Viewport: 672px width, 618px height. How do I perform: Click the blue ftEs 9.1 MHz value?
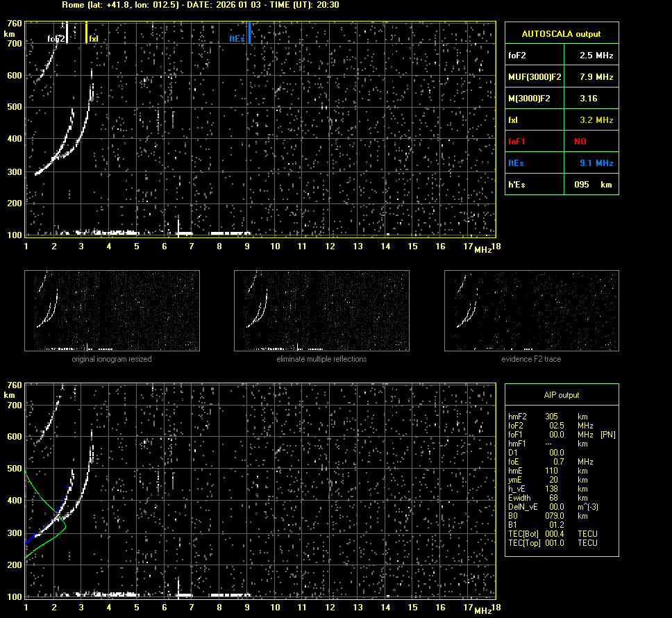(x=596, y=163)
